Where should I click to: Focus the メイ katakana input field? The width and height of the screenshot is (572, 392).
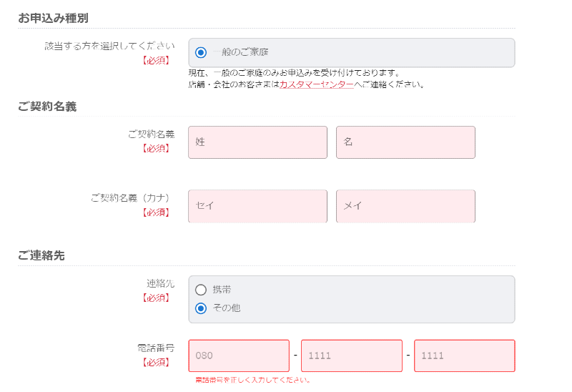click(405, 206)
